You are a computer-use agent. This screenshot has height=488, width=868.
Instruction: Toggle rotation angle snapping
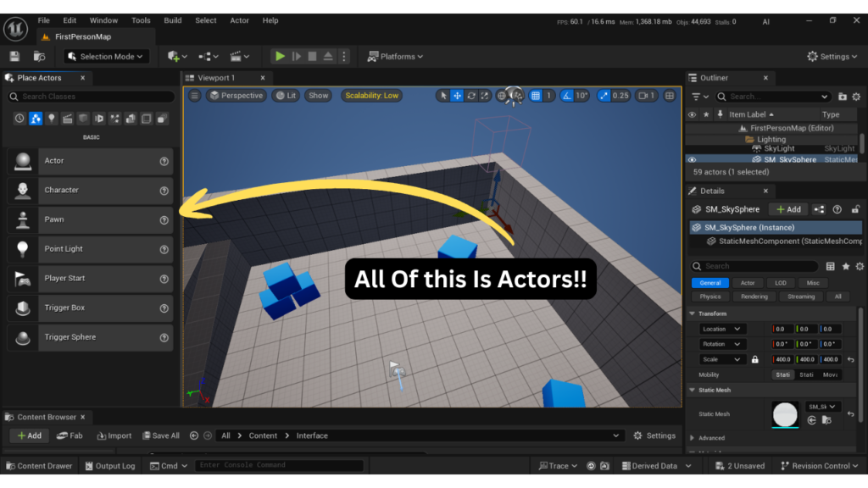pyautogui.click(x=567, y=96)
